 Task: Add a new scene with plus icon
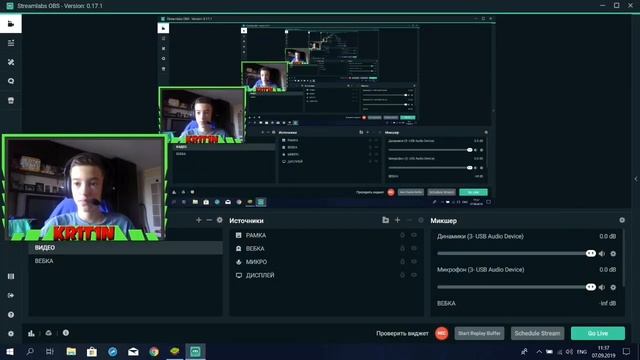coord(199,220)
